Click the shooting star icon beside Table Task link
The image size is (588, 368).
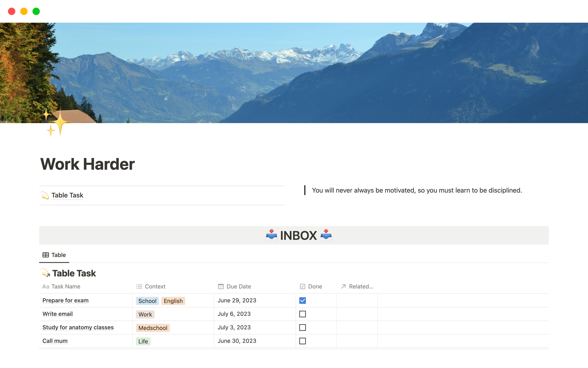pyautogui.click(x=45, y=195)
